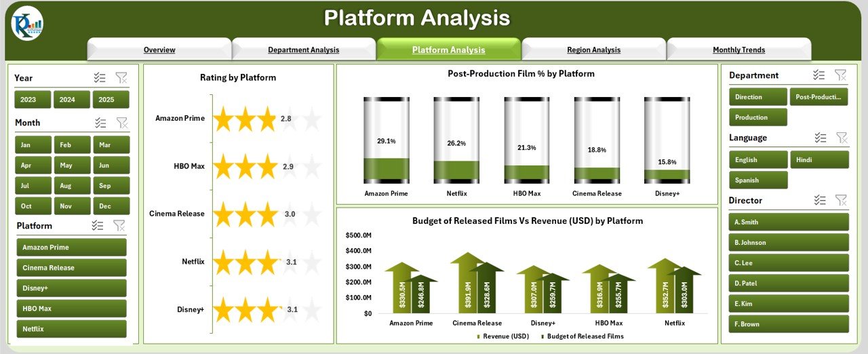Clear the Language slicer filter
The height and width of the screenshot is (354, 868).
(842, 138)
